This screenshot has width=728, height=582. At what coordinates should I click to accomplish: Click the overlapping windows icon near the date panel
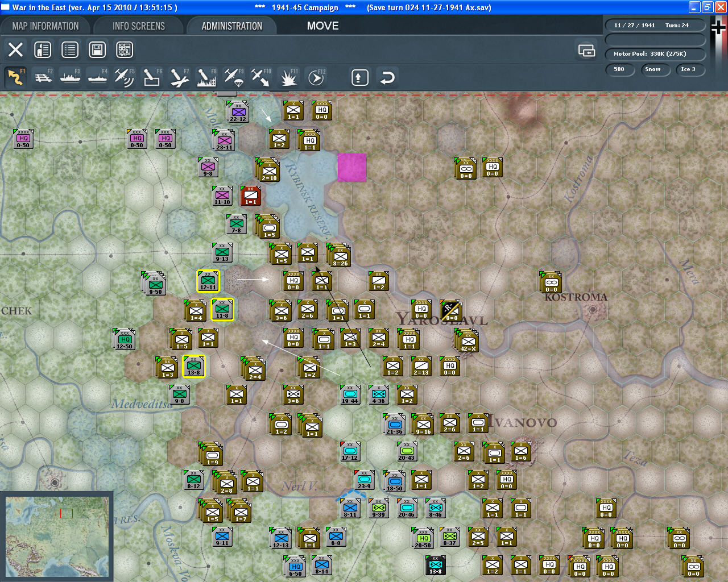click(x=586, y=51)
